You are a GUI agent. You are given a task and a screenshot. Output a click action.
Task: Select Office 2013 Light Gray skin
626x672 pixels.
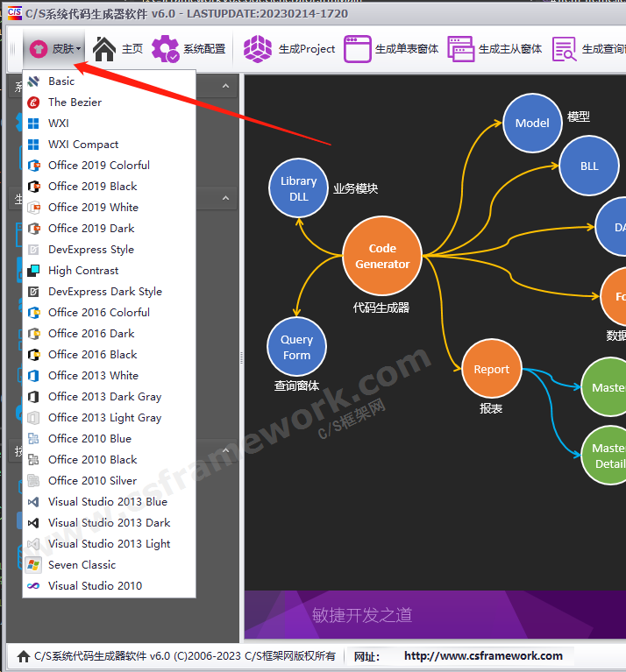(x=104, y=418)
